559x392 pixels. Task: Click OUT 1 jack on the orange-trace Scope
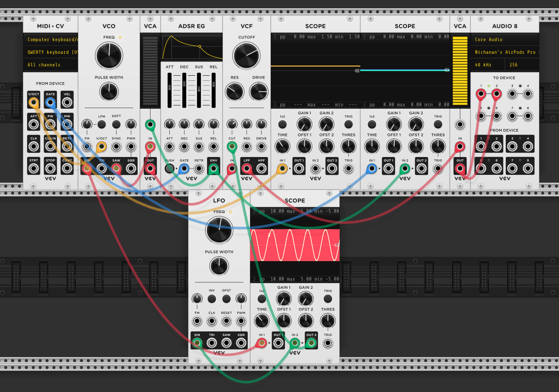pos(299,168)
